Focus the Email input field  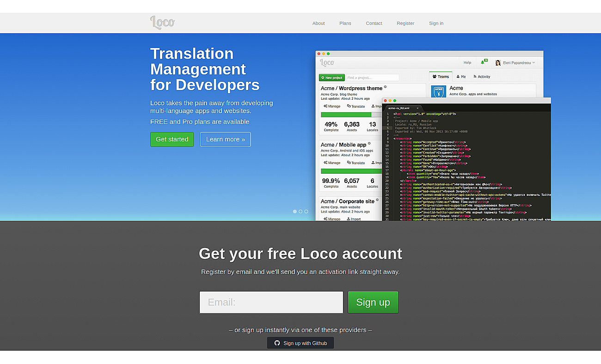271,302
